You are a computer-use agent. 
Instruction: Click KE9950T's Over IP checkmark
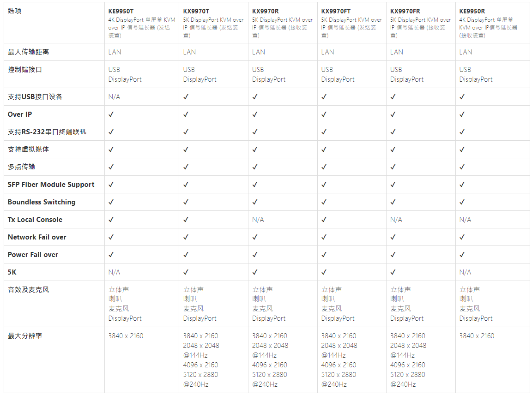coord(111,114)
